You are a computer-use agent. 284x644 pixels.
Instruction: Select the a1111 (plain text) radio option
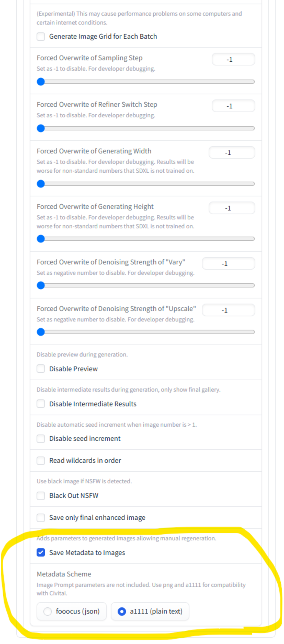click(122, 611)
